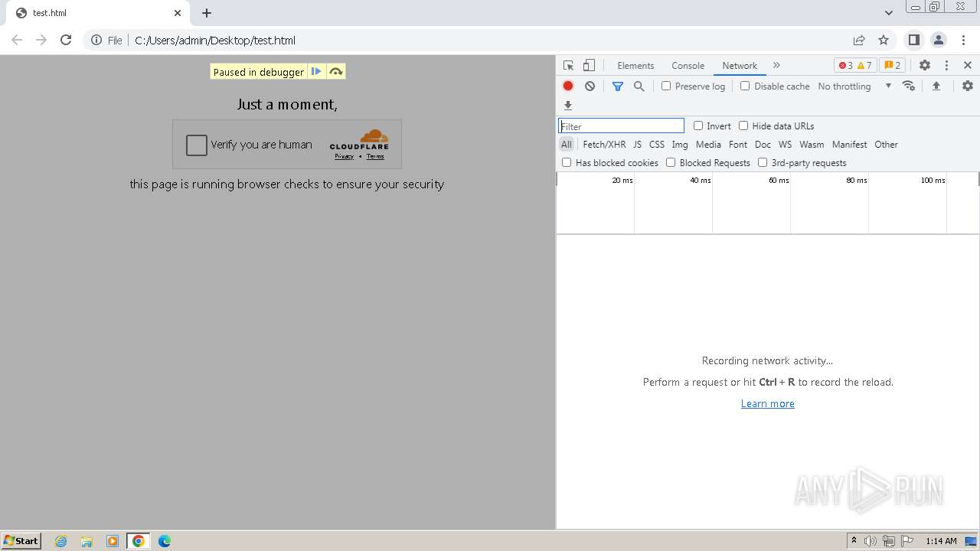Bookmark this tab with star icon

[x=884, y=40]
